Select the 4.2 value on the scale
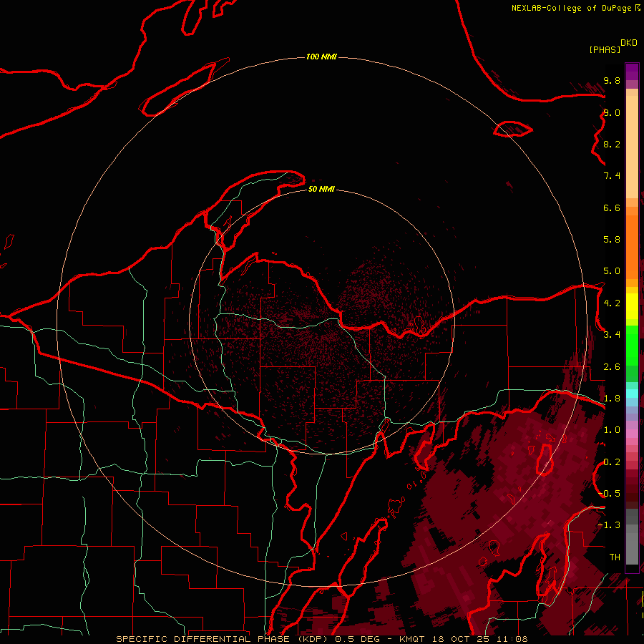The image size is (644, 644). coord(612,303)
